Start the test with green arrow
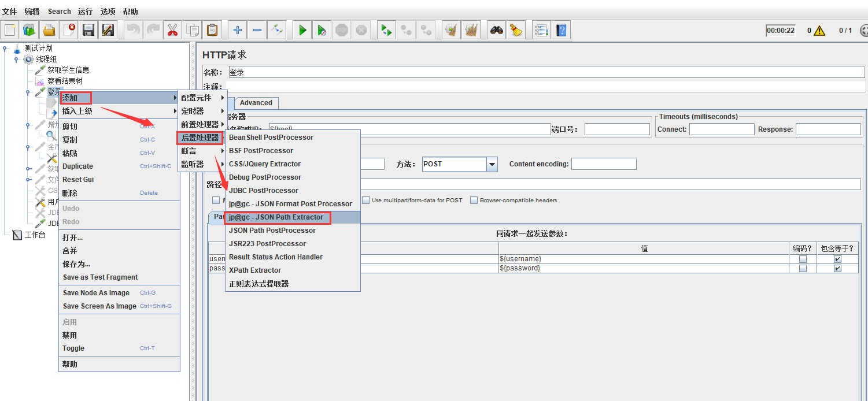Viewport: 868px width, 401px height. 302,30
